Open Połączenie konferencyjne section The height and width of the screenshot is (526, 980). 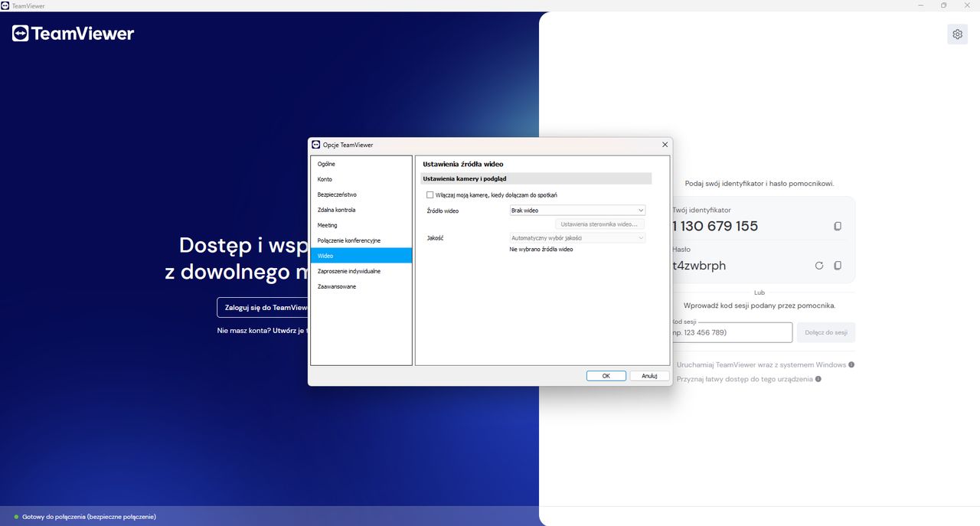tap(361, 240)
